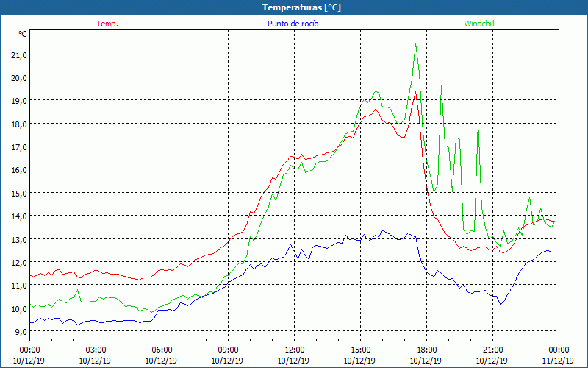
Task: Click the 09:00 time axis label
Action: tap(228, 350)
